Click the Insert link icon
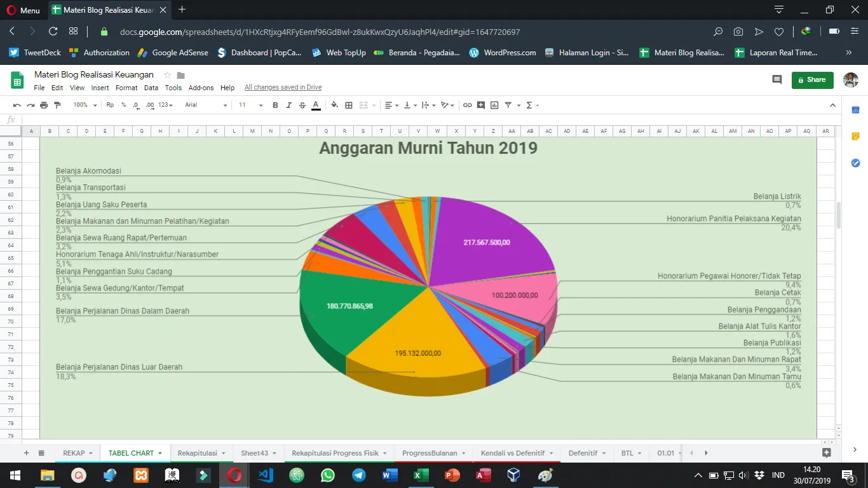The image size is (868, 488). click(x=467, y=105)
